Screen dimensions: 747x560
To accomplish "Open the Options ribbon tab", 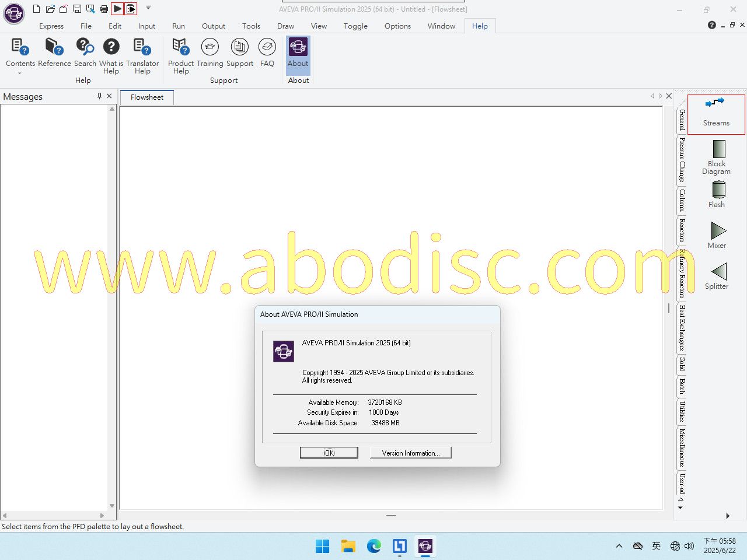I will click(x=397, y=26).
